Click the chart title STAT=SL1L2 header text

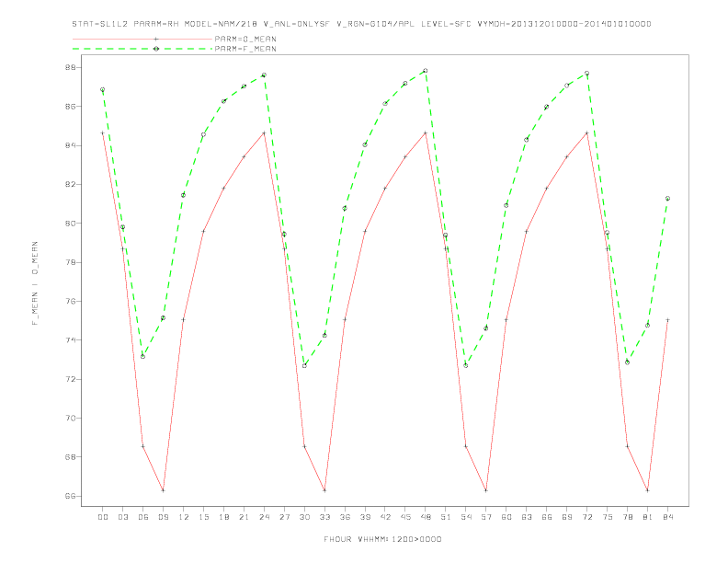click(361, 24)
